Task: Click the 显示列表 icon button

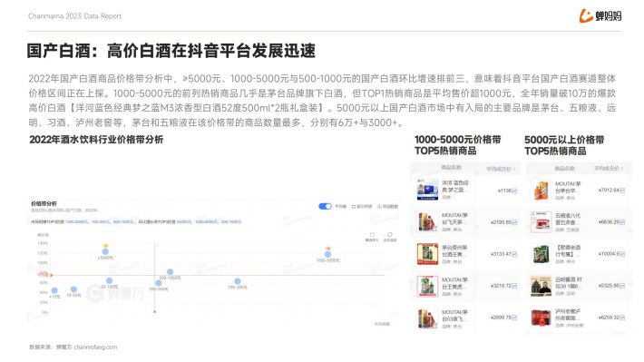Action: 362,207
